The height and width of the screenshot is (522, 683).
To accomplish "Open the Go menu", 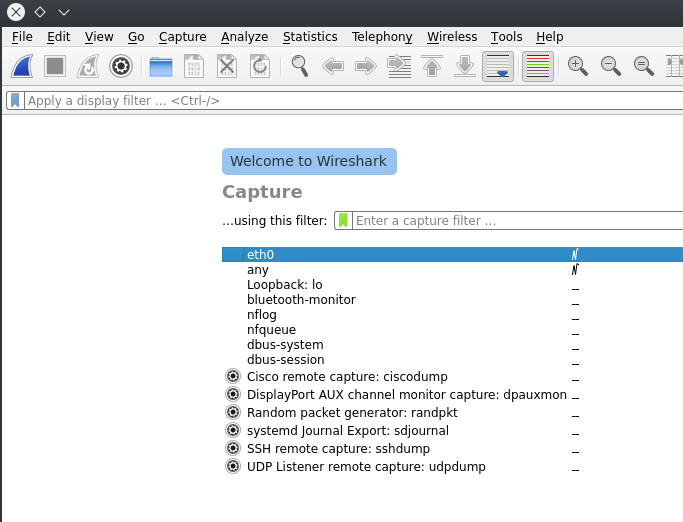I will click(x=136, y=37).
